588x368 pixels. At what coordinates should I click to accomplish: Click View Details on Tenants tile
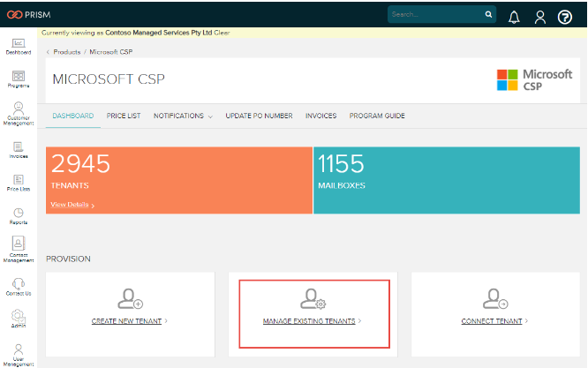pyautogui.click(x=72, y=205)
